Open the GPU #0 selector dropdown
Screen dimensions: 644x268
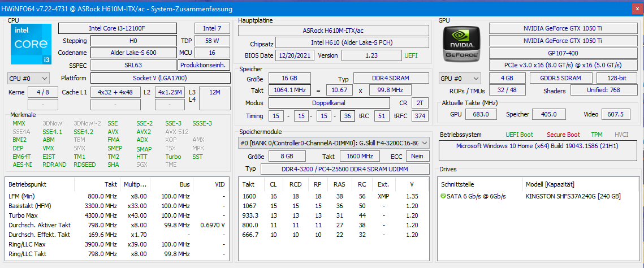click(x=460, y=79)
